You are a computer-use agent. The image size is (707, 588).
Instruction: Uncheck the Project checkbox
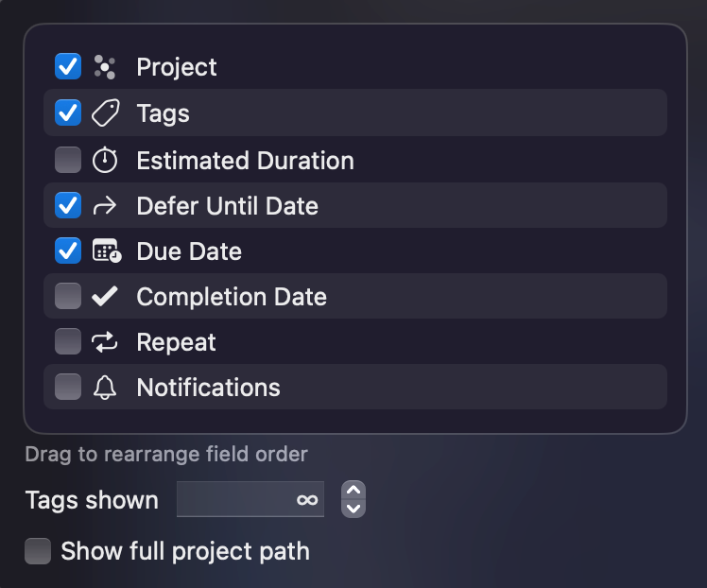coord(68,66)
